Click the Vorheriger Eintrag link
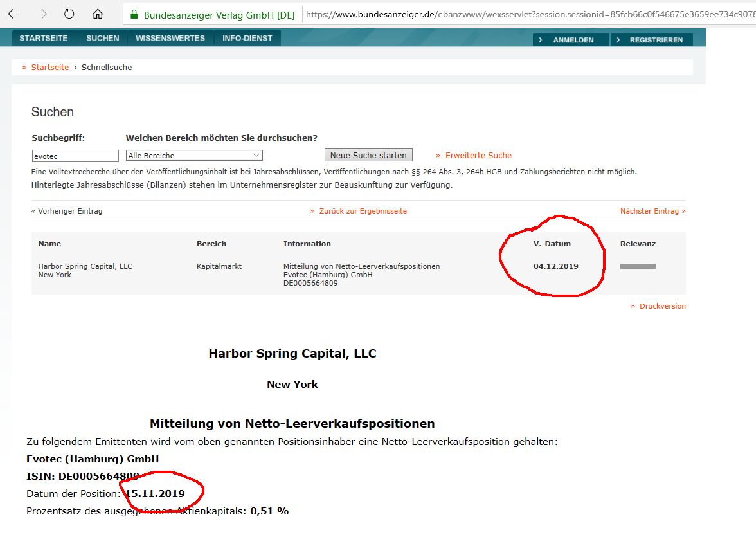Viewport: 756px width, 555px height. click(67, 211)
